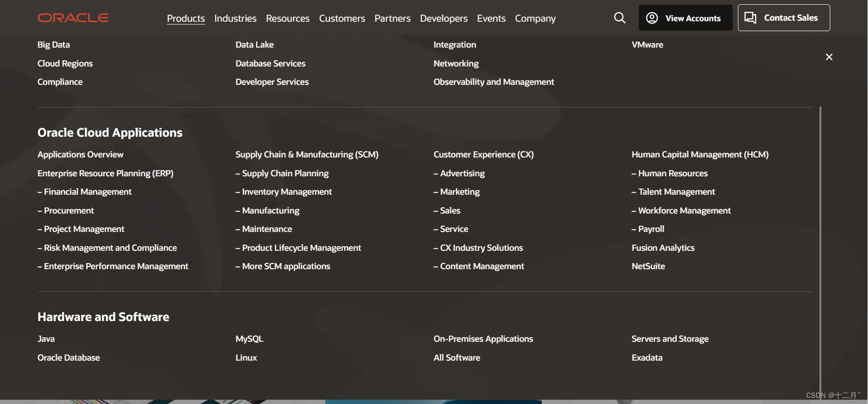Image resolution: width=868 pixels, height=404 pixels.
Task: Open the Customers menu
Action: tap(342, 18)
